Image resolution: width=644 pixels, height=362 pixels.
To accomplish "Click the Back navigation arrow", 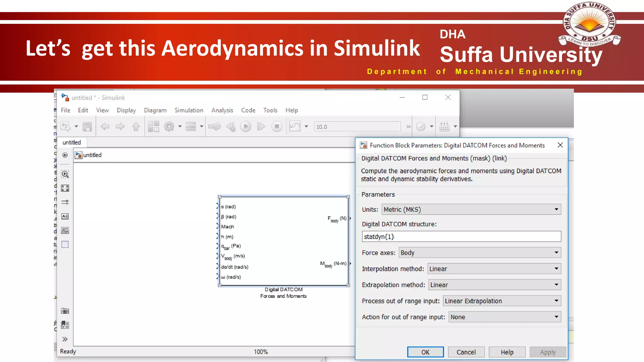I will pyautogui.click(x=105, y=126).
